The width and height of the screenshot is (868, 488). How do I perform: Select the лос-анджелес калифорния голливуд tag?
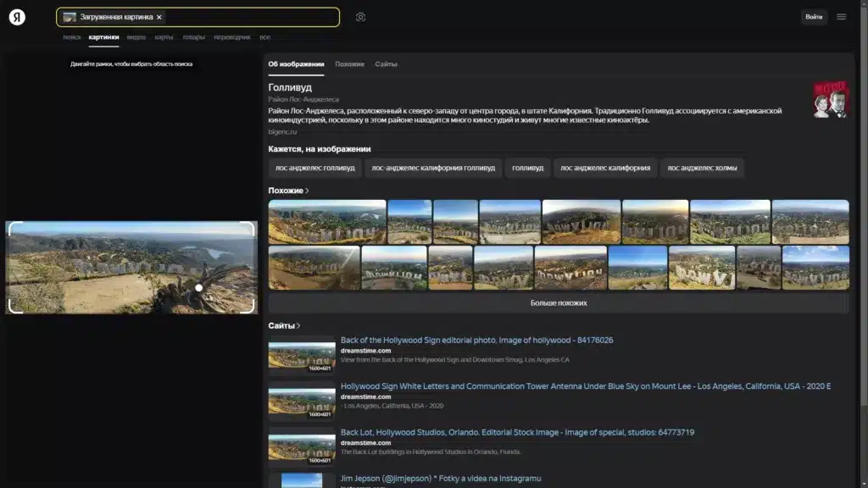tap(433, 168)
